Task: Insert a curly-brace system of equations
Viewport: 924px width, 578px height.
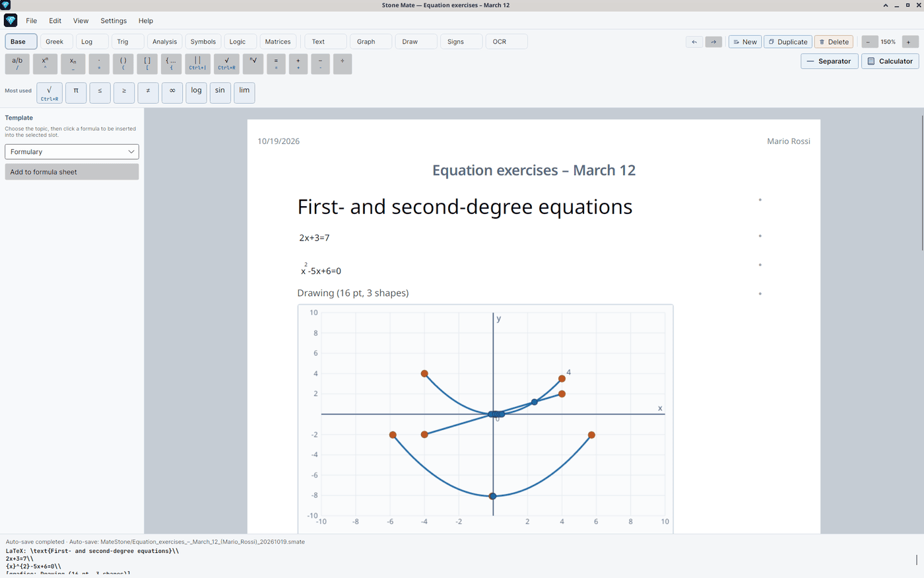Action: click(171, 63)
